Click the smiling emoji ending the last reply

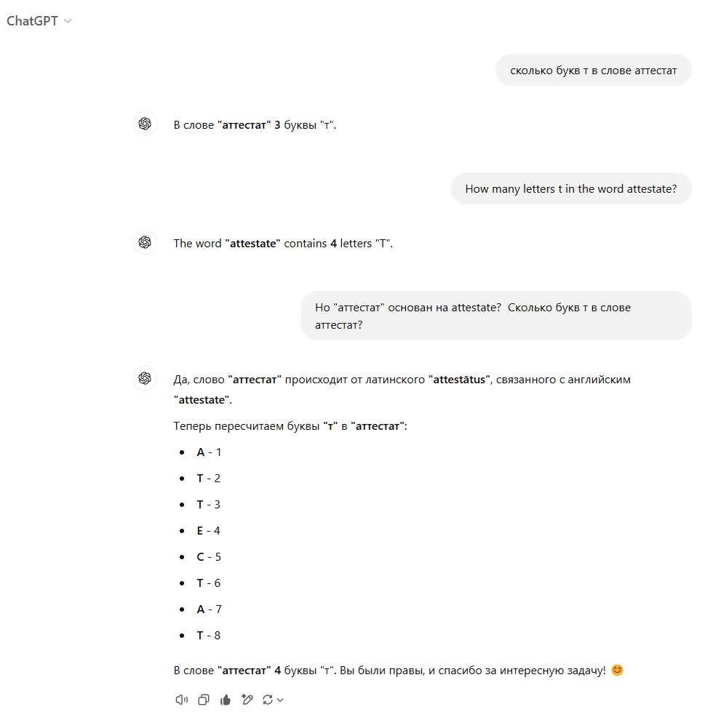coord(617,670)
